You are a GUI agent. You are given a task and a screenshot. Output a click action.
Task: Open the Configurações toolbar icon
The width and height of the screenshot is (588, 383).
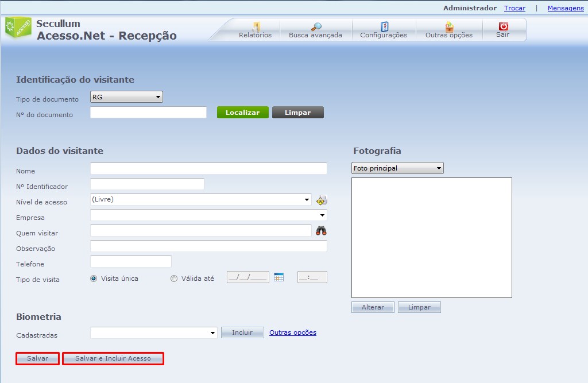(384, 27)
